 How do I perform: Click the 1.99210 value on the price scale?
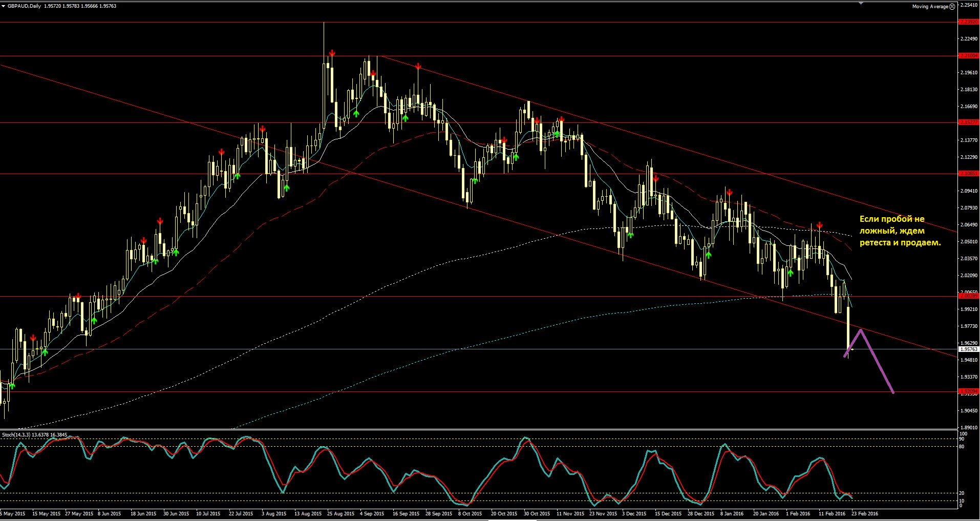970,309
